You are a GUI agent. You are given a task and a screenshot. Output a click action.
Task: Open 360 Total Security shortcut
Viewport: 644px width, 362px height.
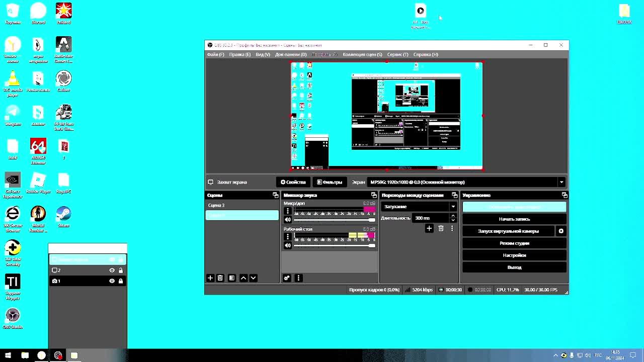13,253
